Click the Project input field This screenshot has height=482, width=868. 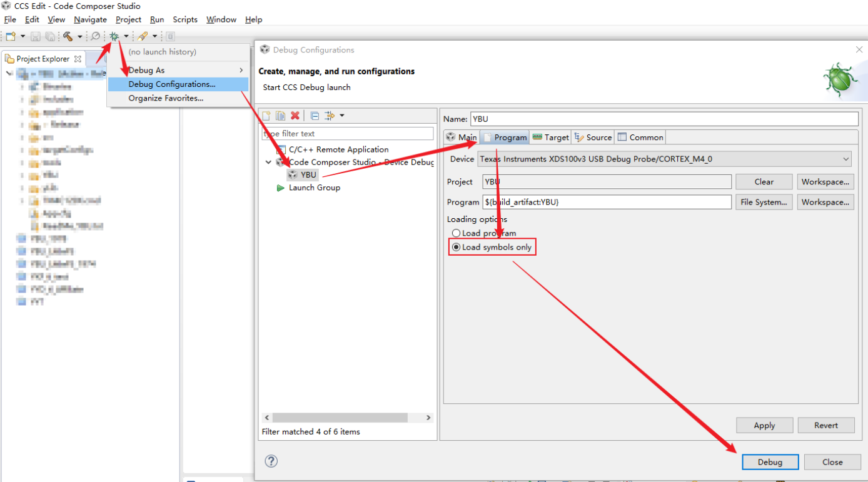(607, 182)
